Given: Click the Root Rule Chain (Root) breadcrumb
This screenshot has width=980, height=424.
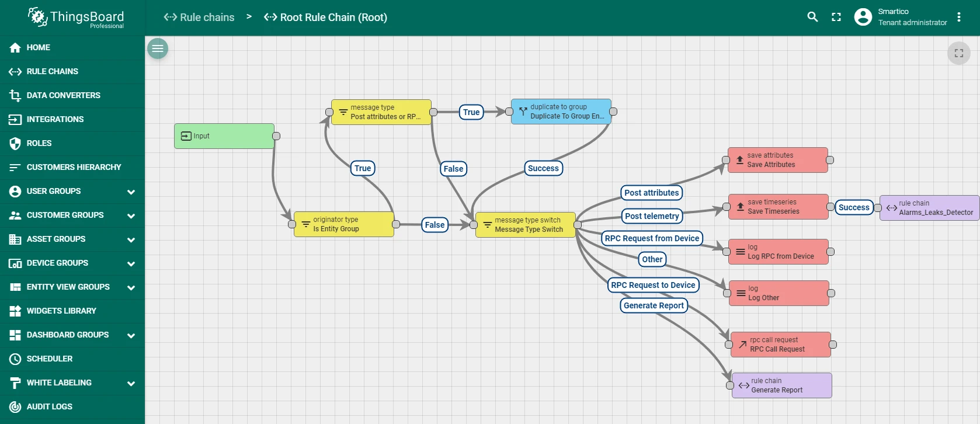Looking at the screenshot, I should point(326,18).
